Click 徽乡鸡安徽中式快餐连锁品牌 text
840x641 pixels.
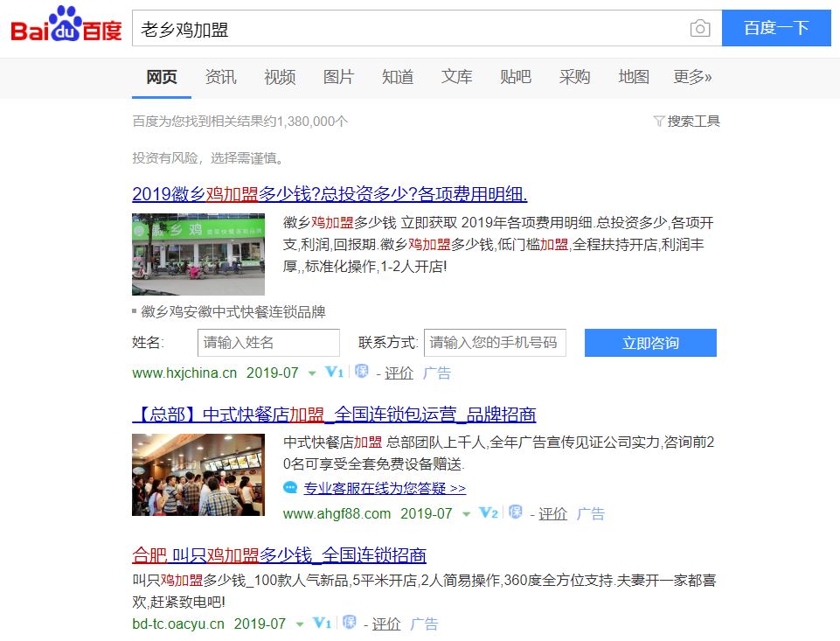pyautogui.click(x=233, y=312)
